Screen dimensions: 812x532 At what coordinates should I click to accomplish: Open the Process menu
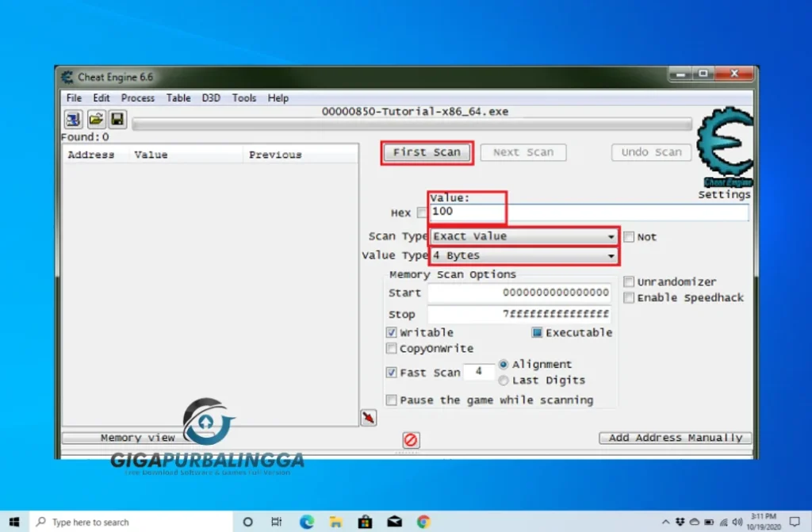tap(138, 98)
